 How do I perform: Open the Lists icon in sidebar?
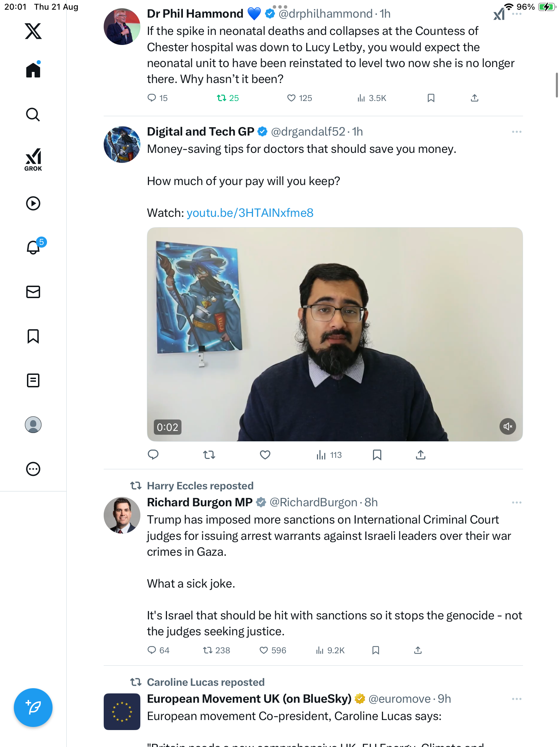pos(33,380)
